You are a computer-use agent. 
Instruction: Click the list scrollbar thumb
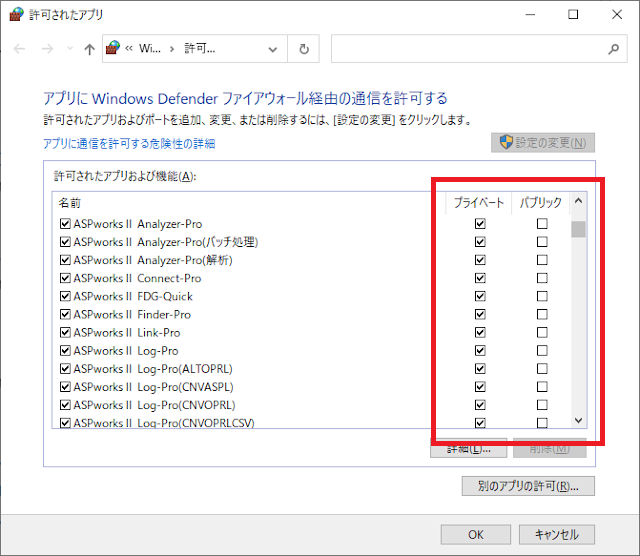point(578,229)
